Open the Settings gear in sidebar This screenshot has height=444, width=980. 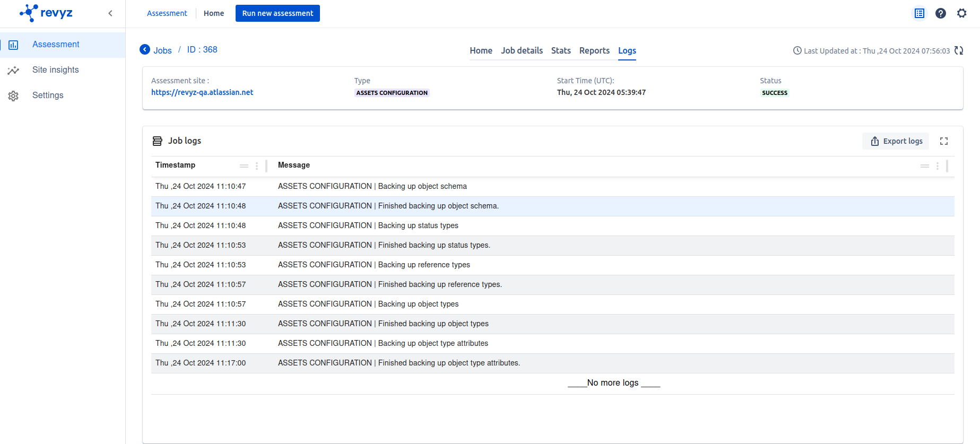coord(14,95)
